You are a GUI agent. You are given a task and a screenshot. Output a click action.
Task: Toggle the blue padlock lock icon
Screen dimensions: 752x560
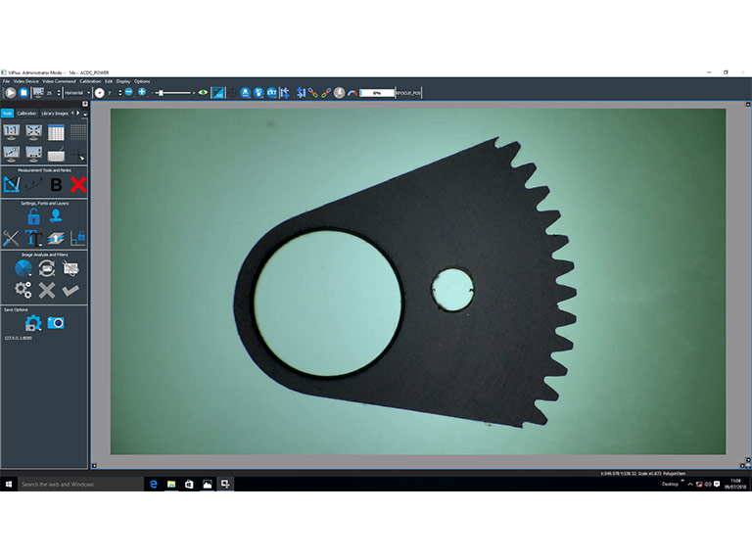click(33, 216)
